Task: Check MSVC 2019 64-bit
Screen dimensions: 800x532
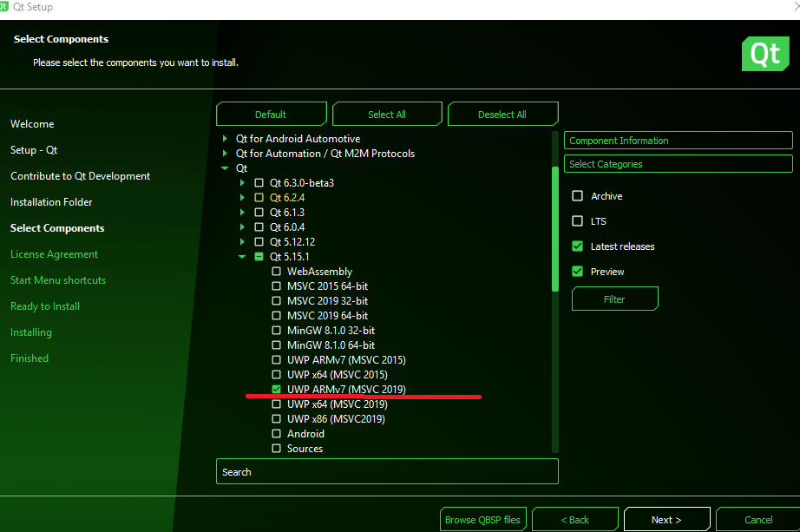Action: click(277, 316)
